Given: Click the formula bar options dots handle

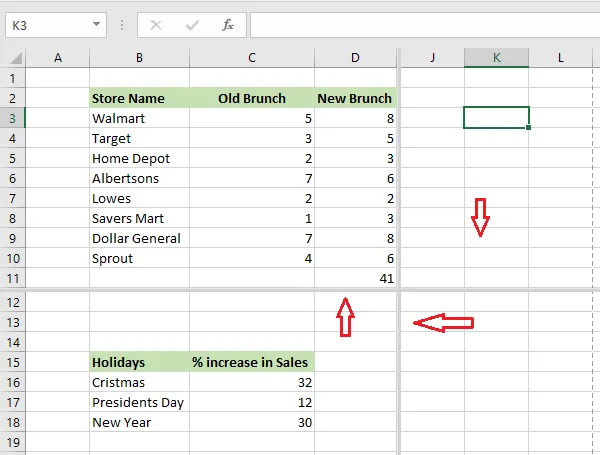Looking at the screenshot, I should click(122, 25).
